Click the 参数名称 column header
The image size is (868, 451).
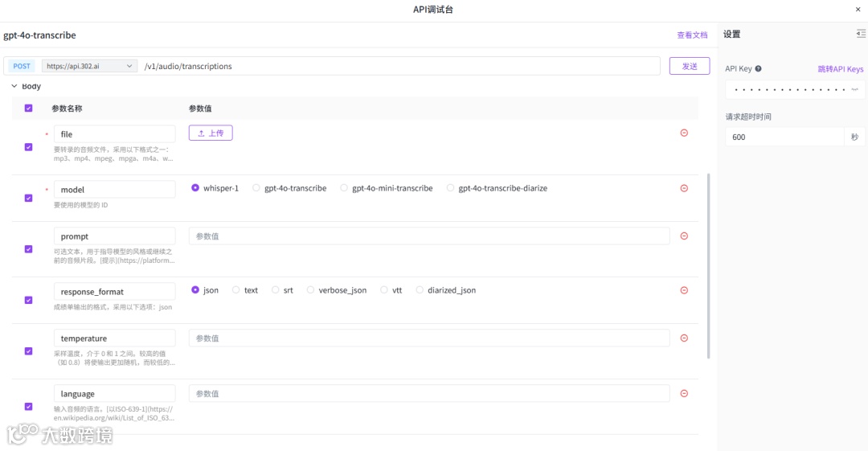click(x=67, y=109)
